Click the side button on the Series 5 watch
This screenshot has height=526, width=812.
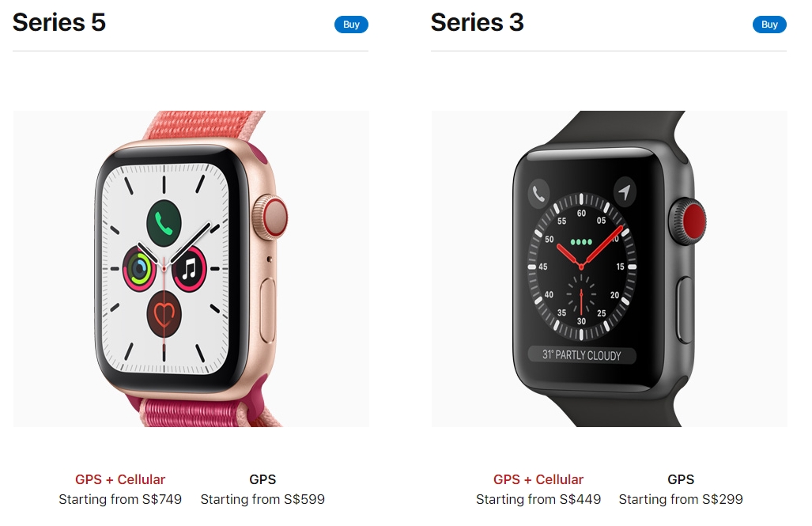(268, 311)
